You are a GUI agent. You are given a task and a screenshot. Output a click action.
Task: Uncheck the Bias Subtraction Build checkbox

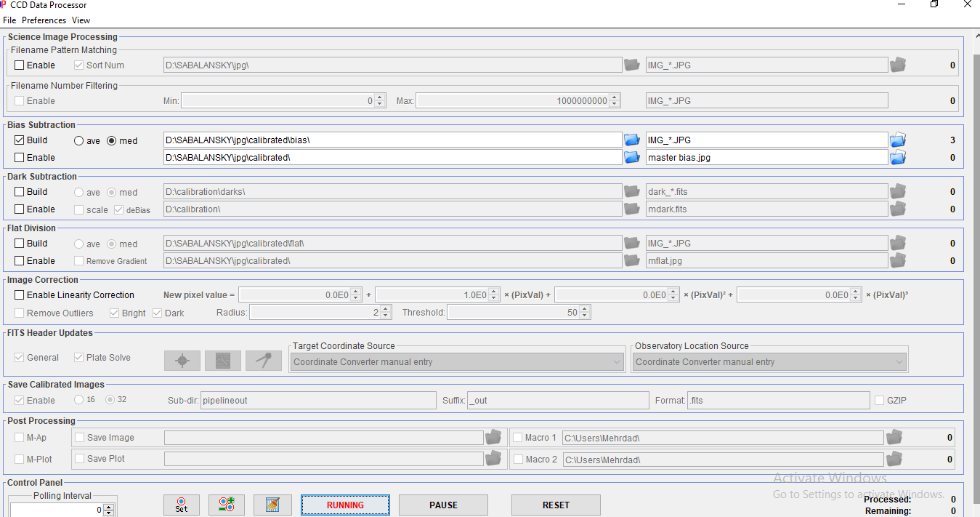pyautogui.click(x=20, y=140)
